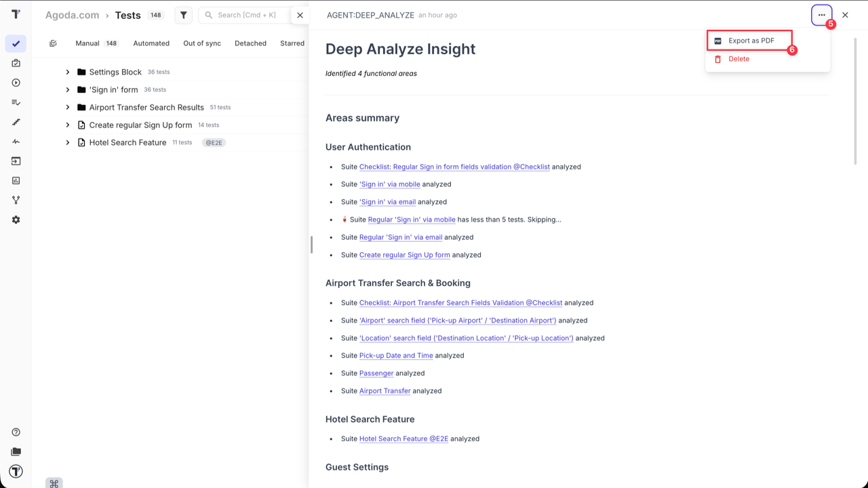The width and height of the screenshot is (868, 488).
Task: Open the Pick-up Date and Time suite link
Action: [x=396, y=355]
